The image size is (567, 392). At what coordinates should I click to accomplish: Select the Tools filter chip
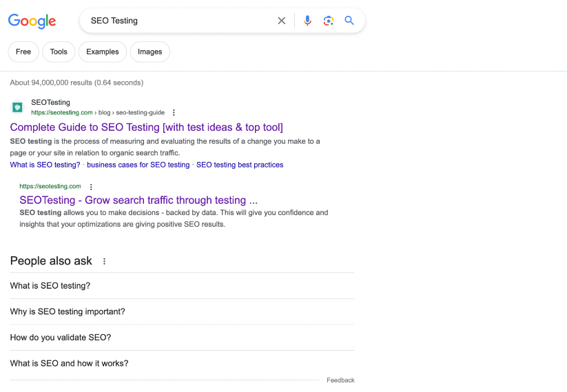coord(59,52)
